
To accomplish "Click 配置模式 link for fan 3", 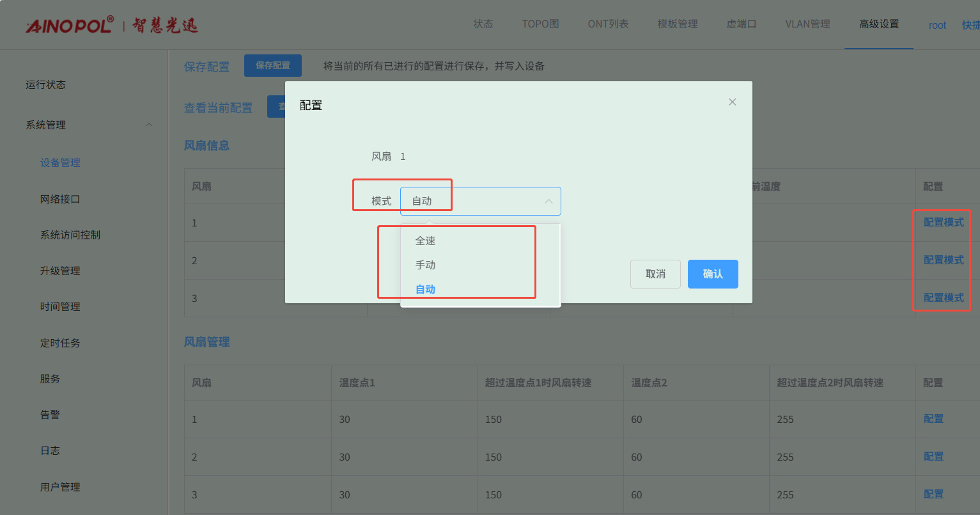I will point(944,298).
